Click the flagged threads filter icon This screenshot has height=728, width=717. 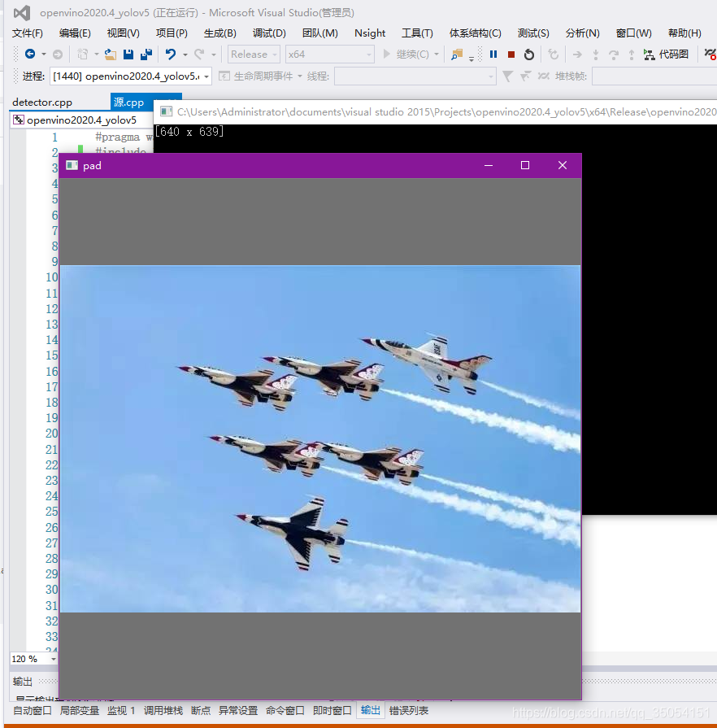(x=525, y=76)
